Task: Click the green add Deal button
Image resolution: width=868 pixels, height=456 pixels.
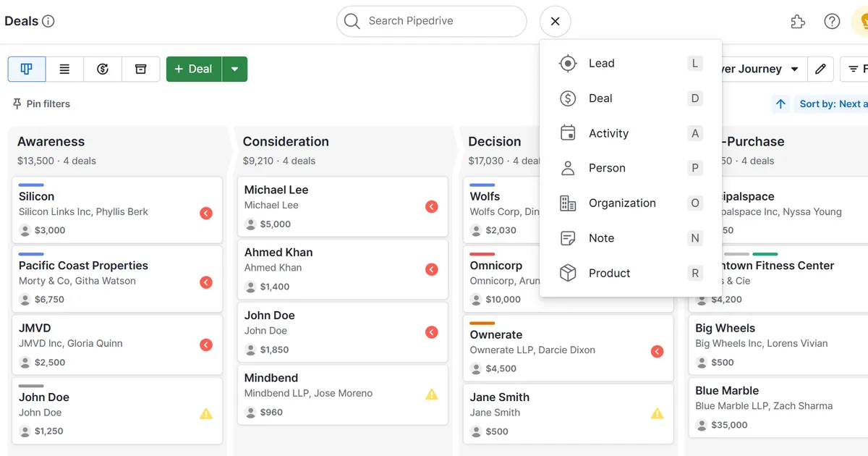Action: coord(194,69)
